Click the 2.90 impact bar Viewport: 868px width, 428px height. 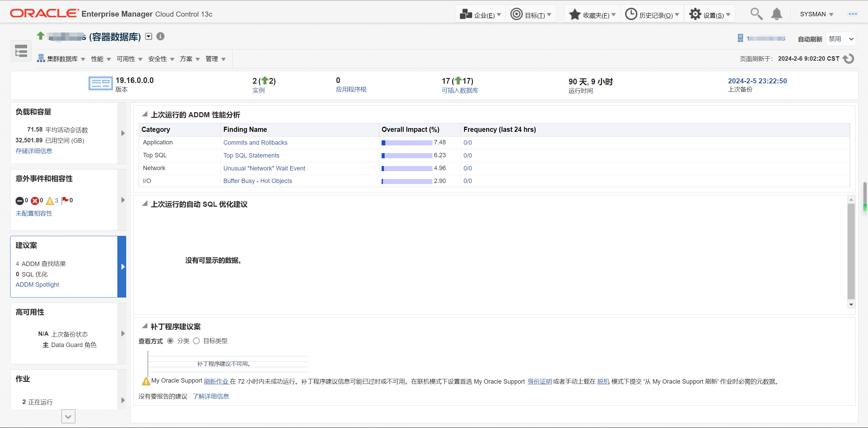click(x=407, y=181)
